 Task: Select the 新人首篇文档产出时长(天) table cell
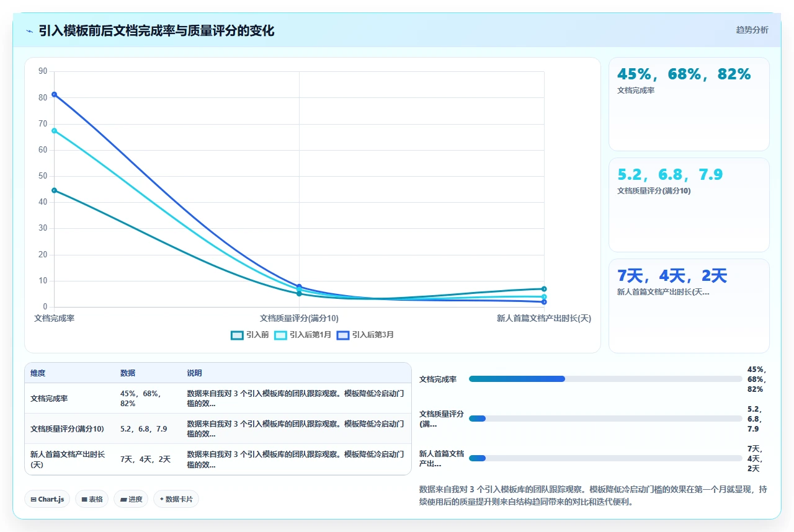point(69,459)
